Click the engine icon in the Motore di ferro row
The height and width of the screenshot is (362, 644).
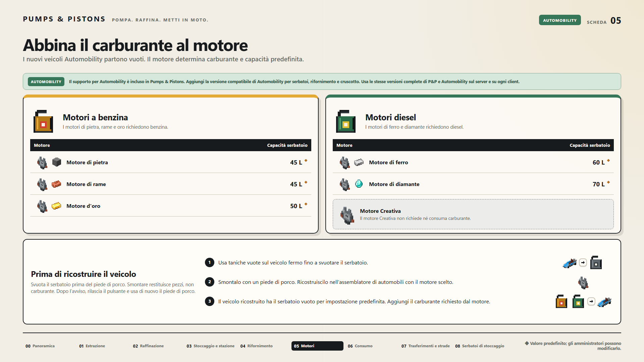point(344,163)
